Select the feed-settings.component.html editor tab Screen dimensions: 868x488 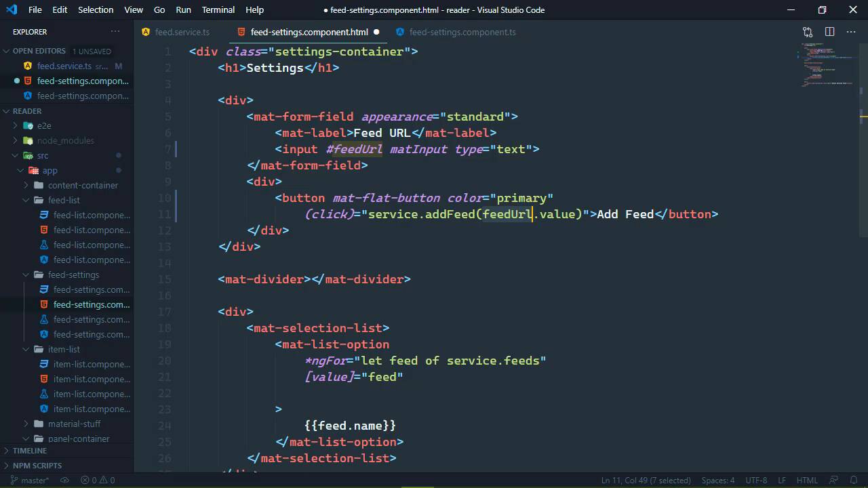pyautogui.click(x=308, y=32)
